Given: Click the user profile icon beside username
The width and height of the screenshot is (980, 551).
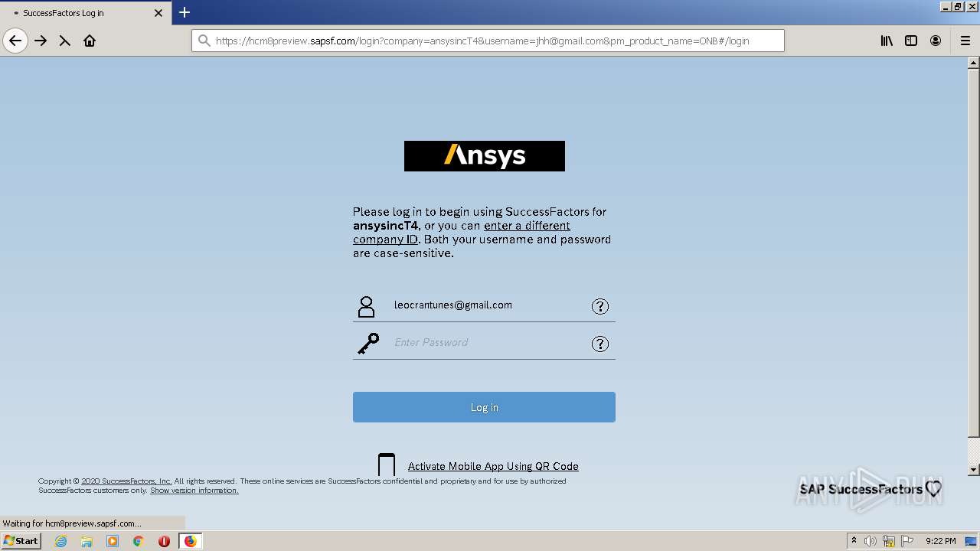Looking at the screenshot, I should 367,307.
